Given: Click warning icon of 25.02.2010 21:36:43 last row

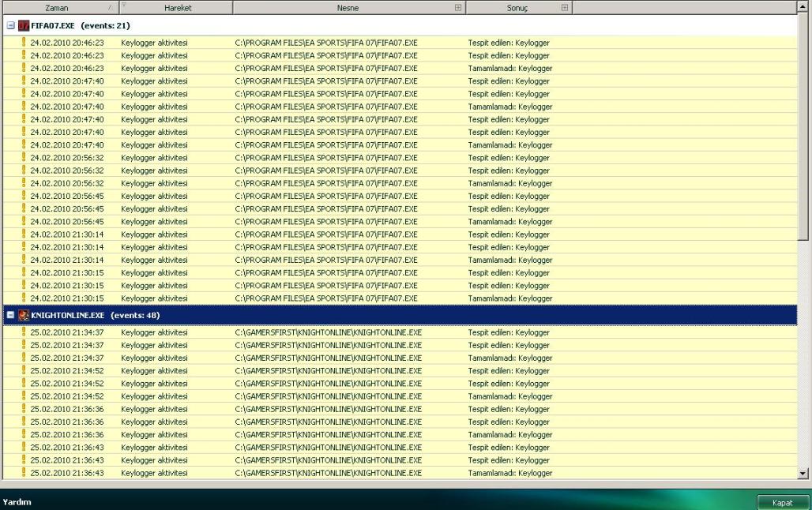Looking at the screenshot, I should pos(24,473).
